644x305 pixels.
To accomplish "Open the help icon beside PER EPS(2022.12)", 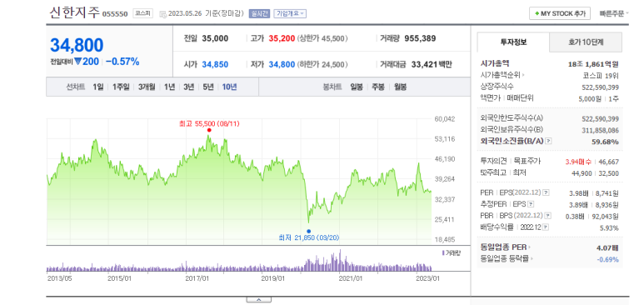I will (546, 192).
